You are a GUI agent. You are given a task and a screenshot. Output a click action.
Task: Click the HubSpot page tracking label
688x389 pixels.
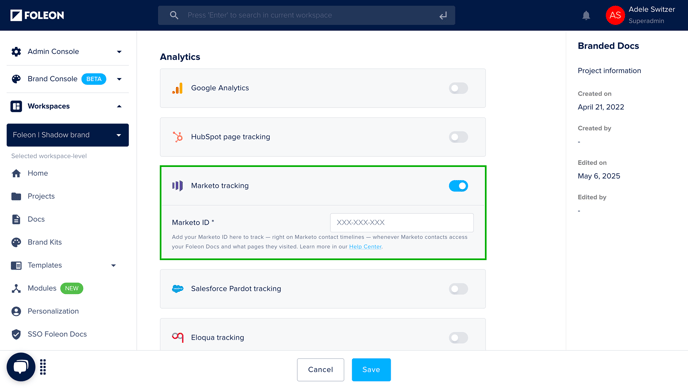click(x=230, y=137)
